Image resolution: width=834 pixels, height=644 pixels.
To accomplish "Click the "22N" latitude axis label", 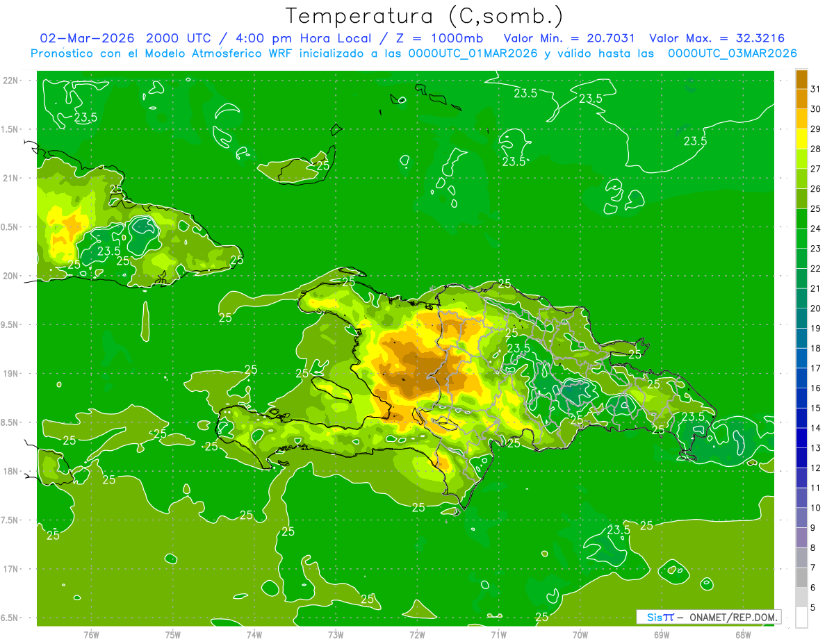I will pos(11,80).
